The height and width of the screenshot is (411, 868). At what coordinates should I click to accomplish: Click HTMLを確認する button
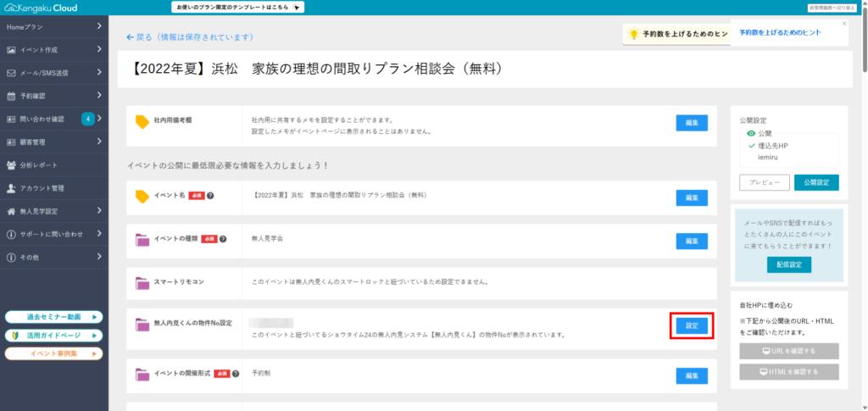[789, 372]
